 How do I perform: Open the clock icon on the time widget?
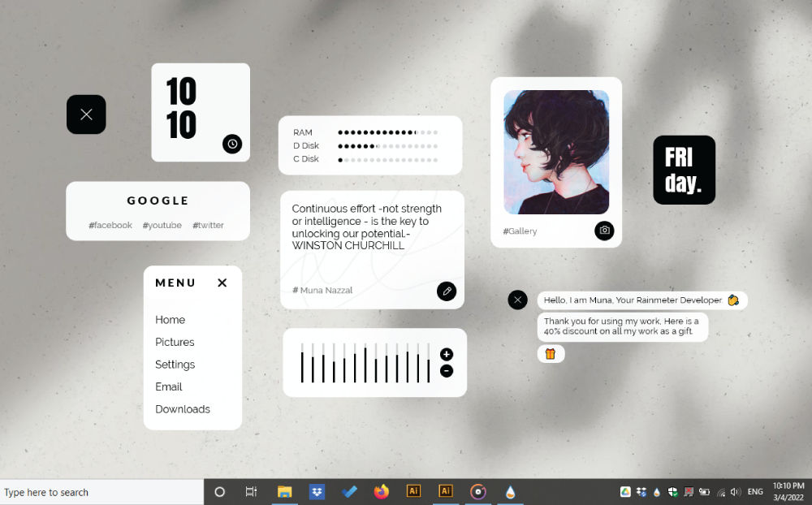(232, 144)
